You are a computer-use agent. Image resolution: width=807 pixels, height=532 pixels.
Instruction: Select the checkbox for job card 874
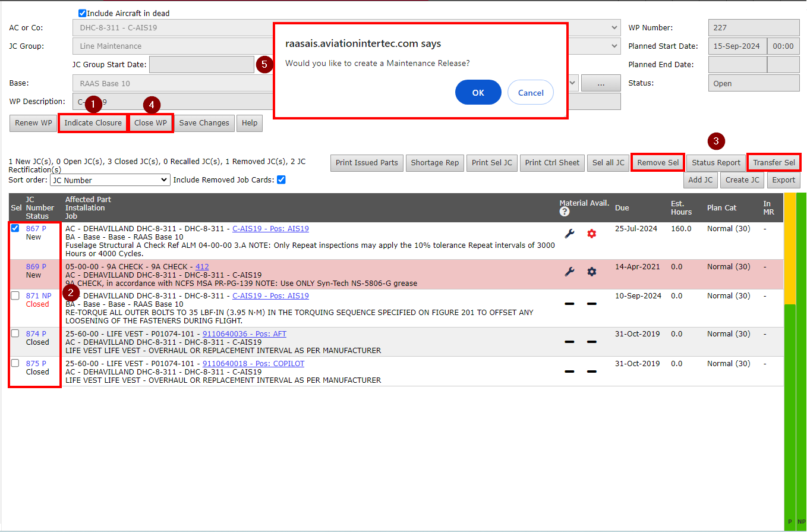[15, 334]
